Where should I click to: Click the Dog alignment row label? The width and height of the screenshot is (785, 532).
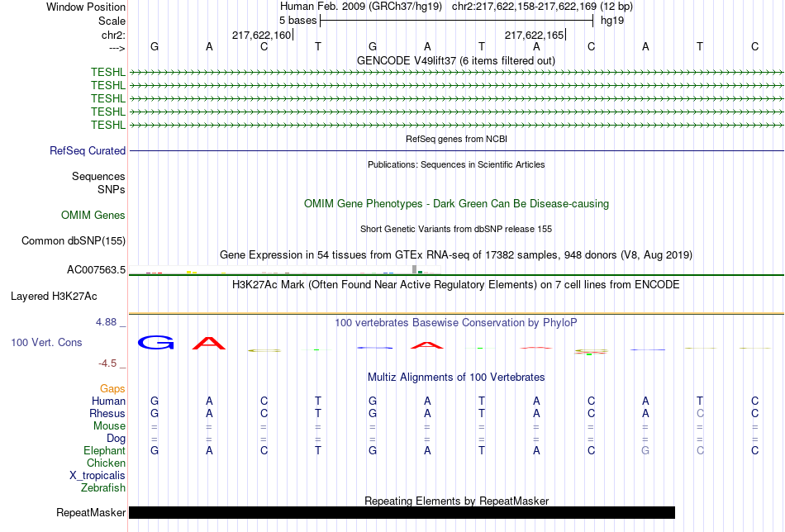(116, 439)
